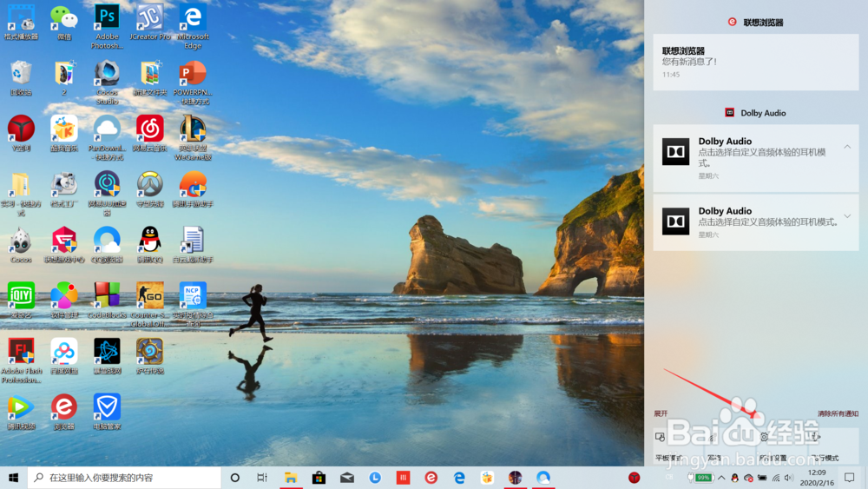Open the Mail app on taskbar
This screenshot has width=868, height=489.
347,478
